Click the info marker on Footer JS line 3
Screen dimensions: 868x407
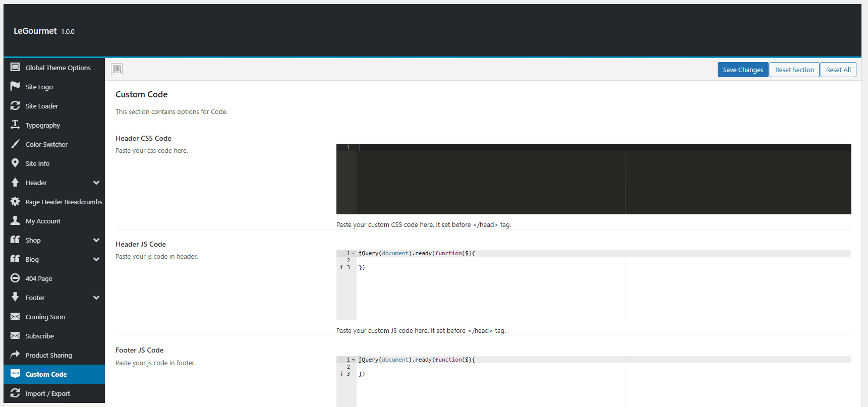(x=341, y=374)
